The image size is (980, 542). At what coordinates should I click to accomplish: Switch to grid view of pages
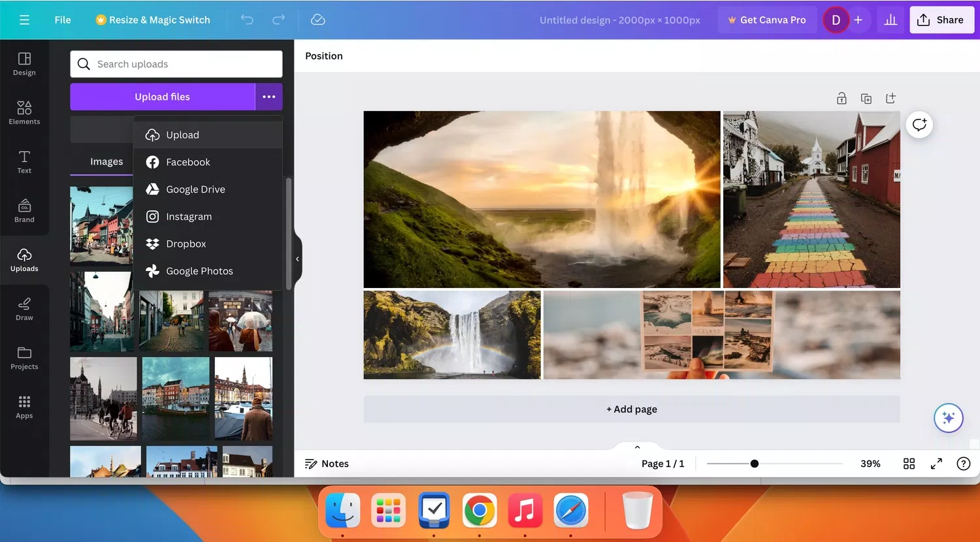[x=909, y=464]
